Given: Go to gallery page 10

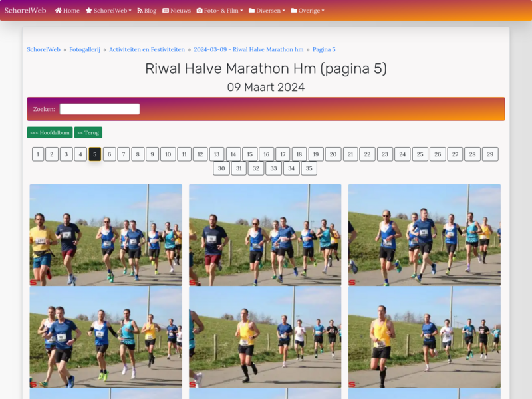Looking at the screenshot, I should pyautogui.click(x=168, y=154).
